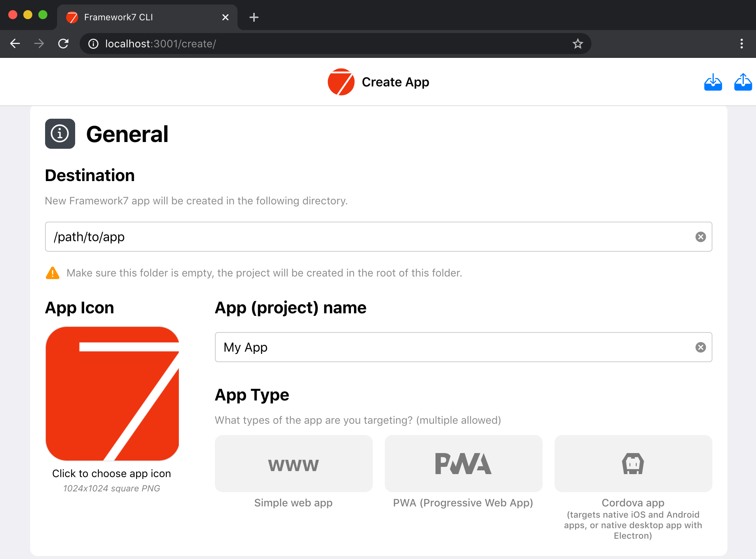Select the Framework7 CLI browser tab
Screen dimensions: 756x559
pos(143,17)
